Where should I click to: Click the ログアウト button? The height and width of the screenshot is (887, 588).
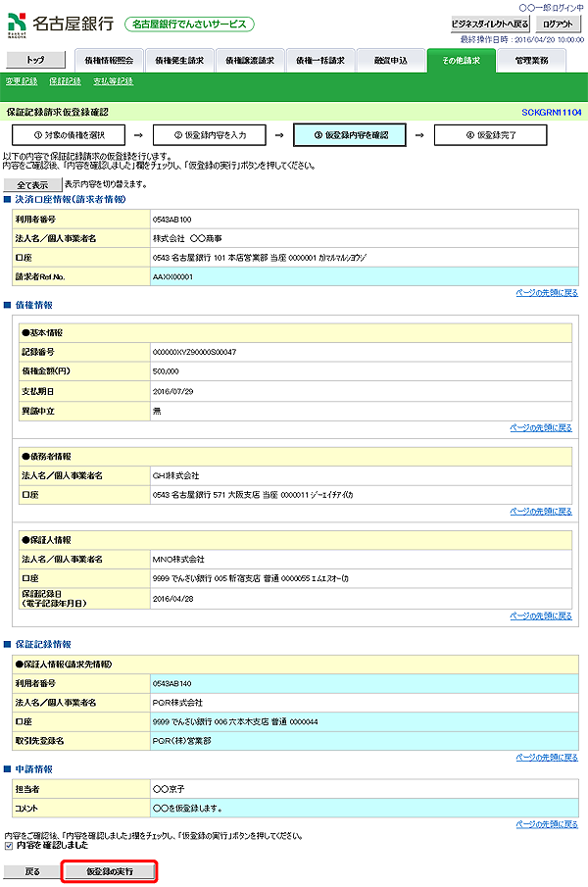coord(558,24)
